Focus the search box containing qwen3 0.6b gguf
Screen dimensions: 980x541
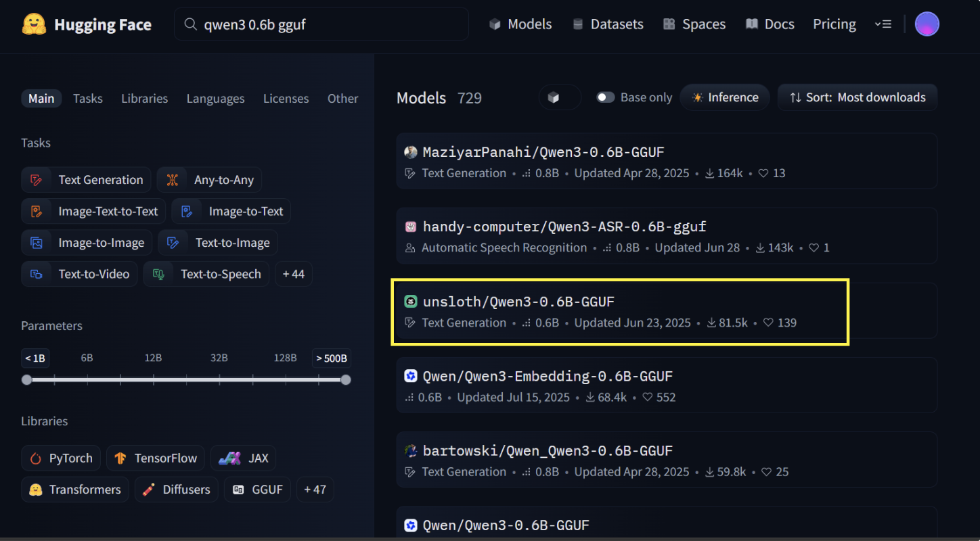(321, 24)
